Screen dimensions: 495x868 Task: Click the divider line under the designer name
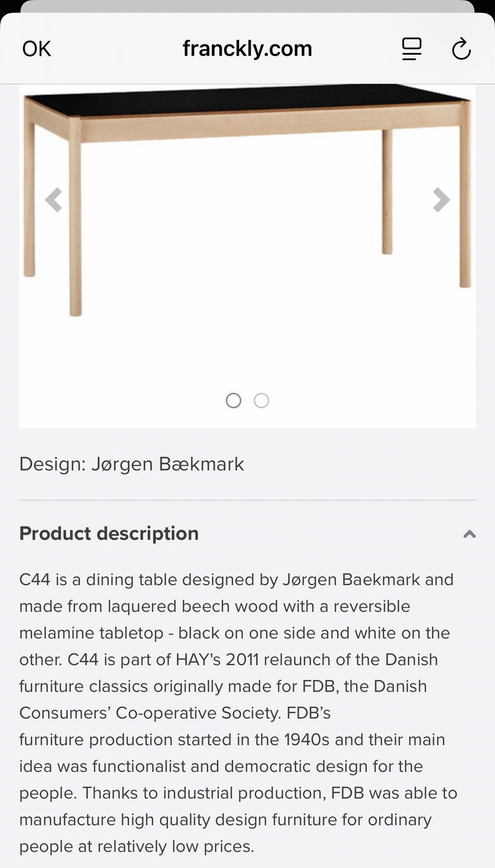pos(247,500)
